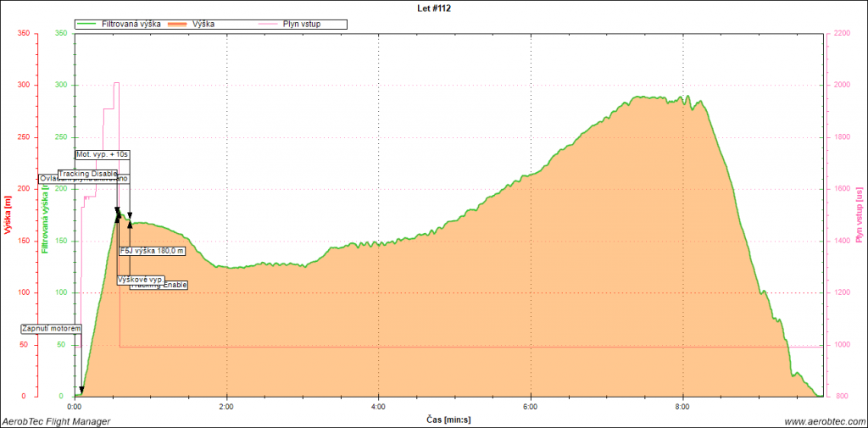The image size is (868, 428).
Task: Click the green Filtrovaná výška legend line
Action: (x=87, y=25)
